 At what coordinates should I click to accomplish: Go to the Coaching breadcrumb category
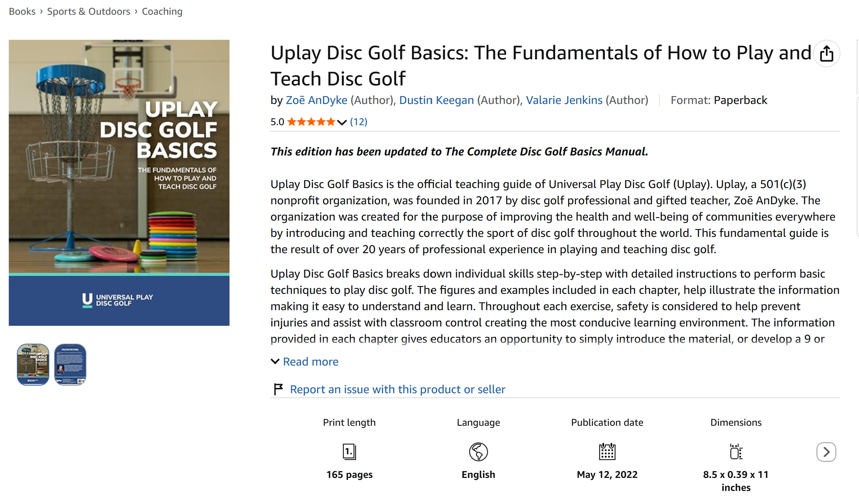pyautogui.click(x=162, y=11)
